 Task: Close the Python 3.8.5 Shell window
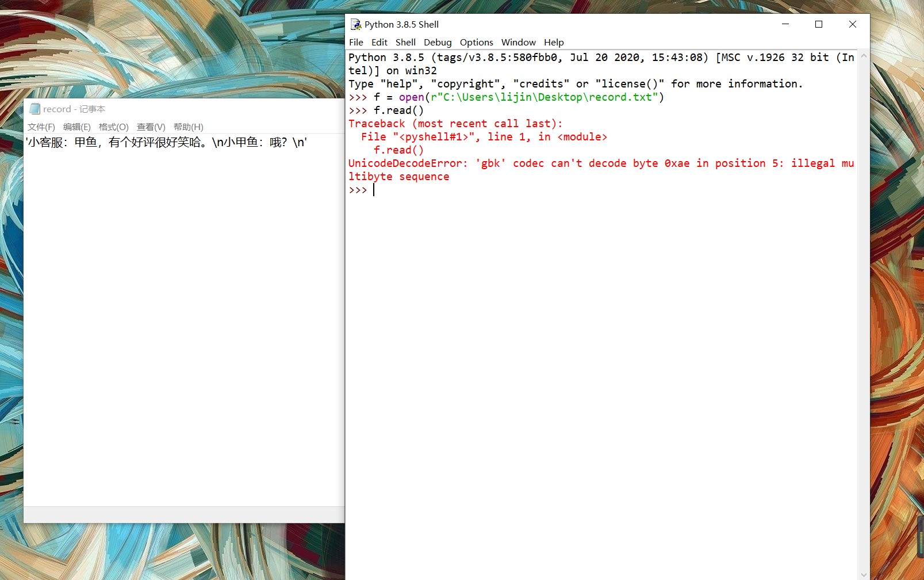853,24
